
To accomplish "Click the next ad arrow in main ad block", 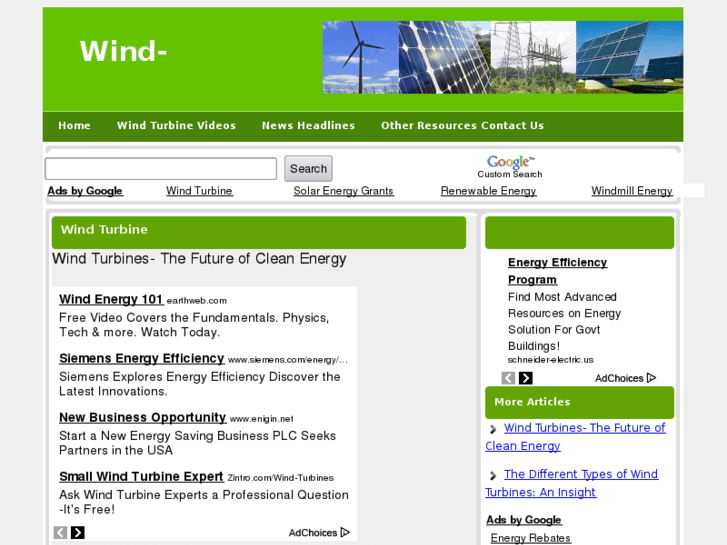I will pos(77,532).
